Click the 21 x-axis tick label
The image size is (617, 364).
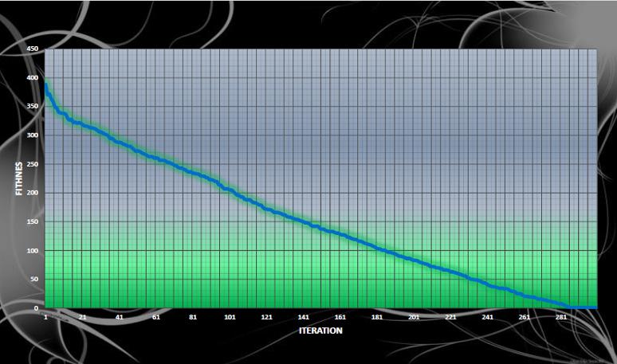[82, 317]
